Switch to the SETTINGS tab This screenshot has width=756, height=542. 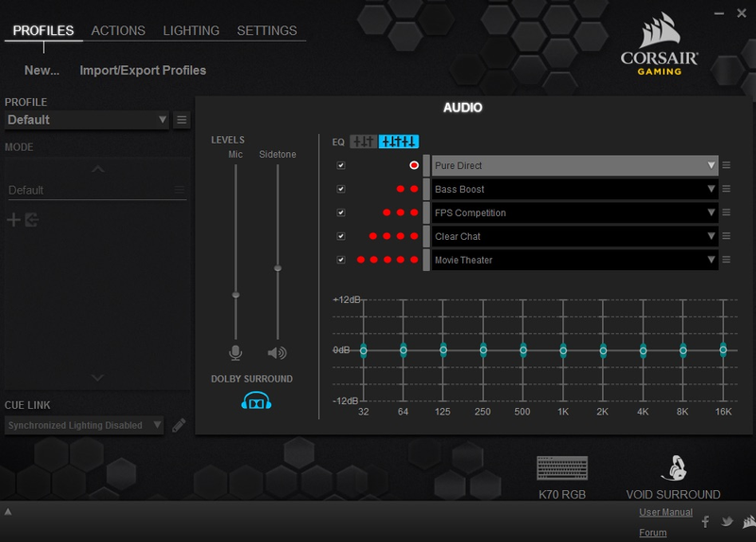pos(266,31)
